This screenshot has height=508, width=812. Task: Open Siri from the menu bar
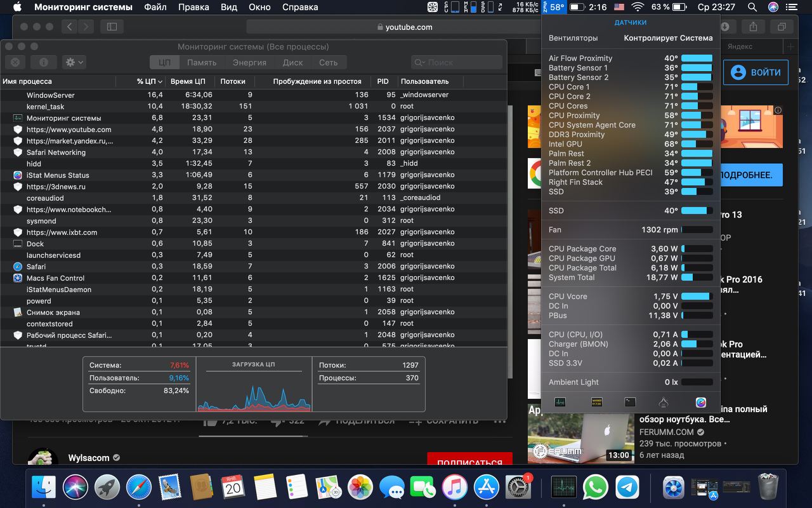(773, 8)
